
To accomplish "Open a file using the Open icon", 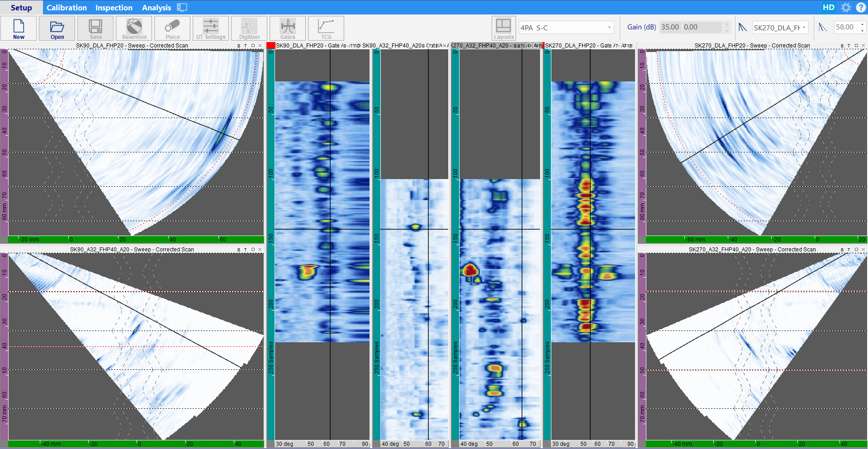I will 57,29.
